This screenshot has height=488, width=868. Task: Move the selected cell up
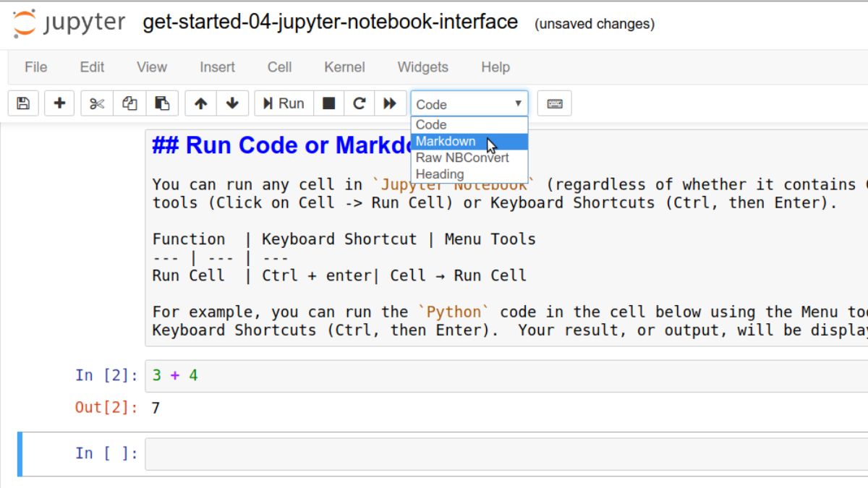pos(201,103)
